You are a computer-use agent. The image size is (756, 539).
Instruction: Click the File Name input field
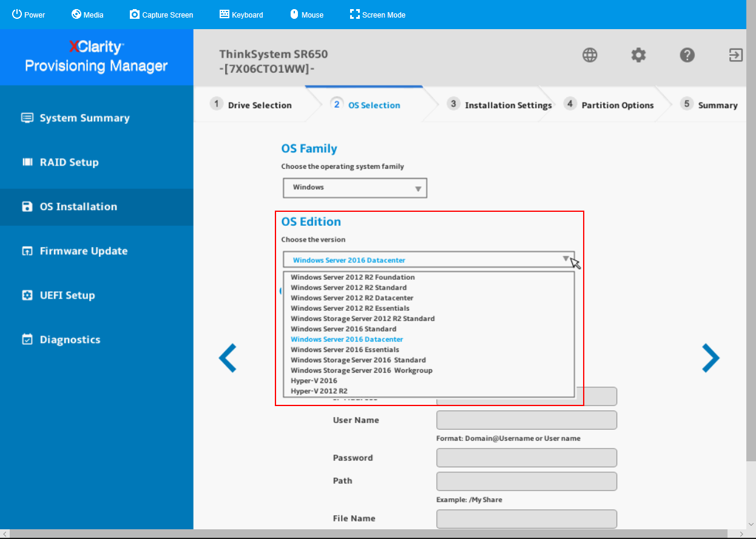coord(527,519)
